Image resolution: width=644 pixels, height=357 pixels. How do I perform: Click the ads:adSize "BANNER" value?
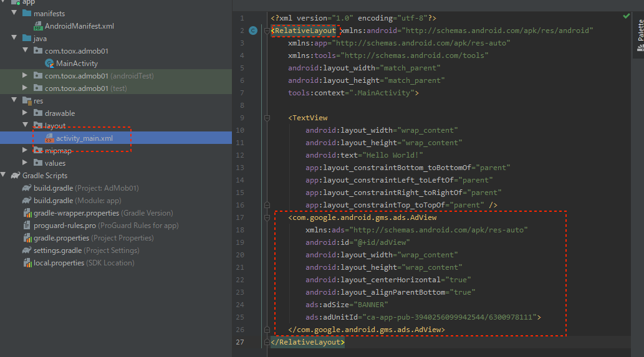371,305
